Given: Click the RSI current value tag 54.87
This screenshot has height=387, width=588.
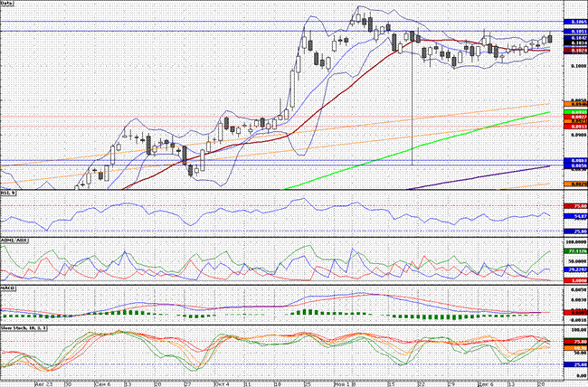Looking at the screenshot, I should pos(575,216).
